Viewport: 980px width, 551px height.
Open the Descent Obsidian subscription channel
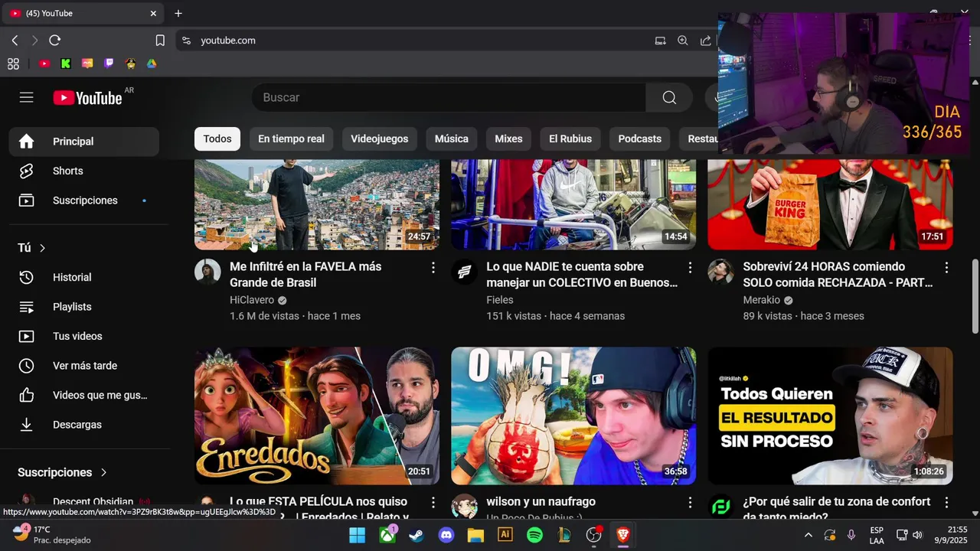(84, 502)
